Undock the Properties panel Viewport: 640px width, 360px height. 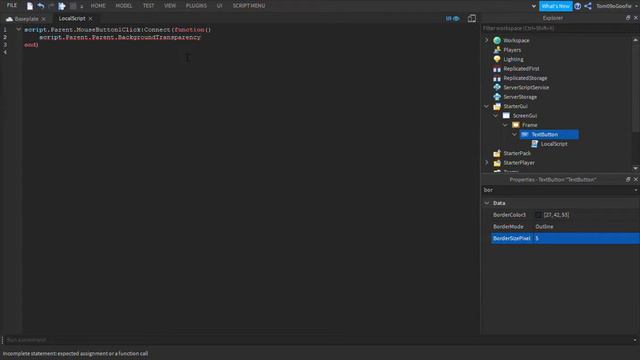(x=628, y=180)
